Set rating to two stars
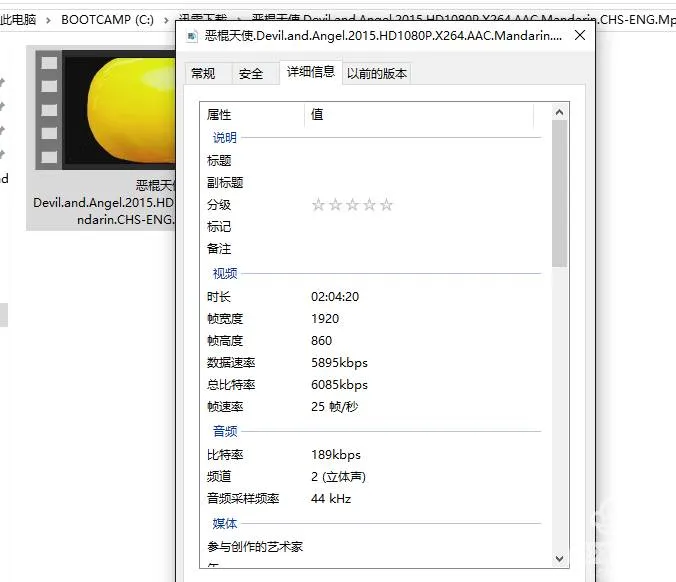Image resolution: width=676 pixels, height=582 pixels. coord(335,205)
